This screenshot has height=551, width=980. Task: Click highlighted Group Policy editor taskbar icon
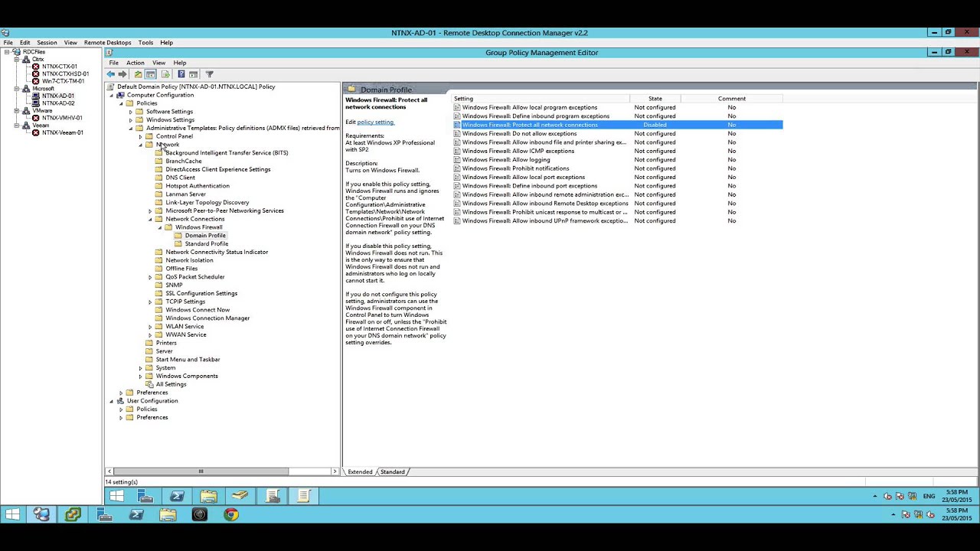tap(304, 496)
